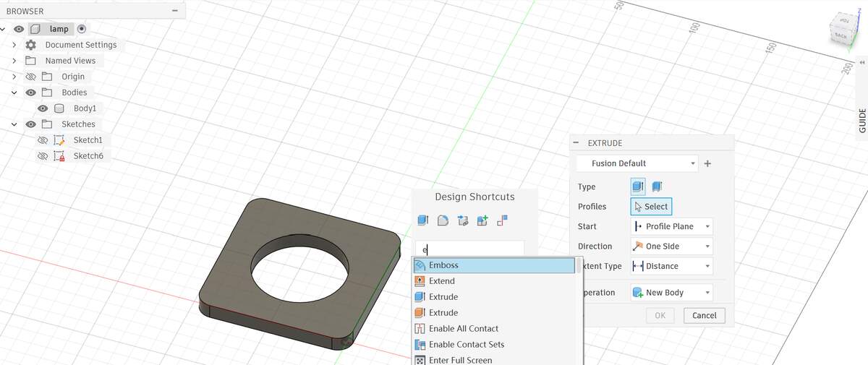This screenshot has width=868, height=365.
Task: Select the solid Extrude type icon
Action: (639, 186)
